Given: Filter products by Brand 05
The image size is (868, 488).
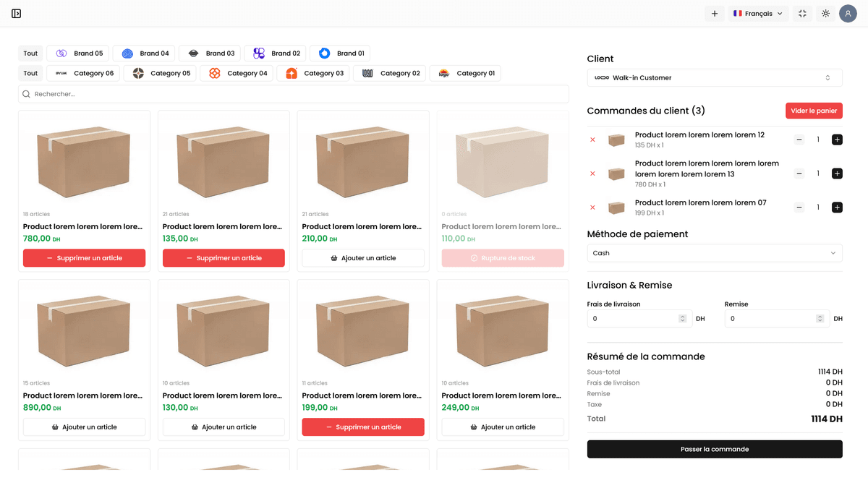Looking at the screenshot, I should pyautogui.click(x=78, y=53).
